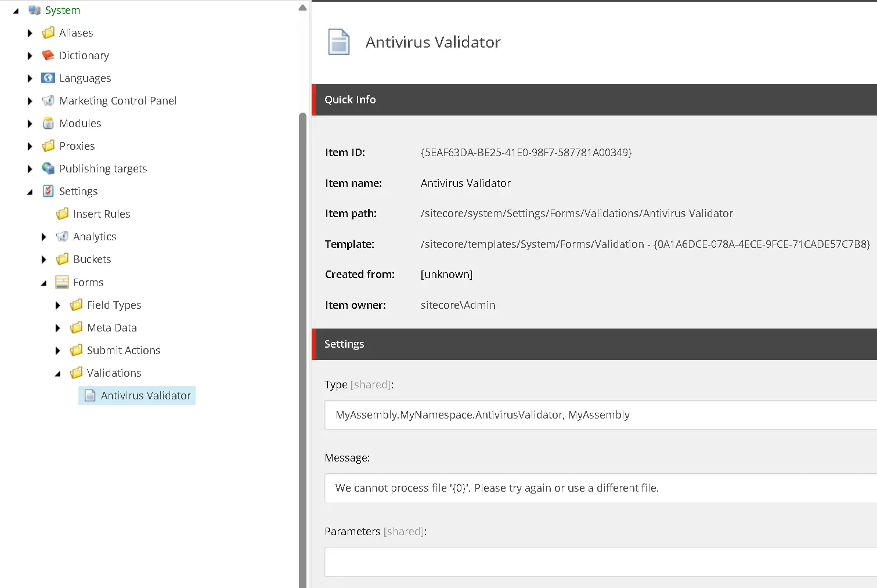Click the Insert Rules folder icon
The image size is (877, 588).
click(62, 214)
